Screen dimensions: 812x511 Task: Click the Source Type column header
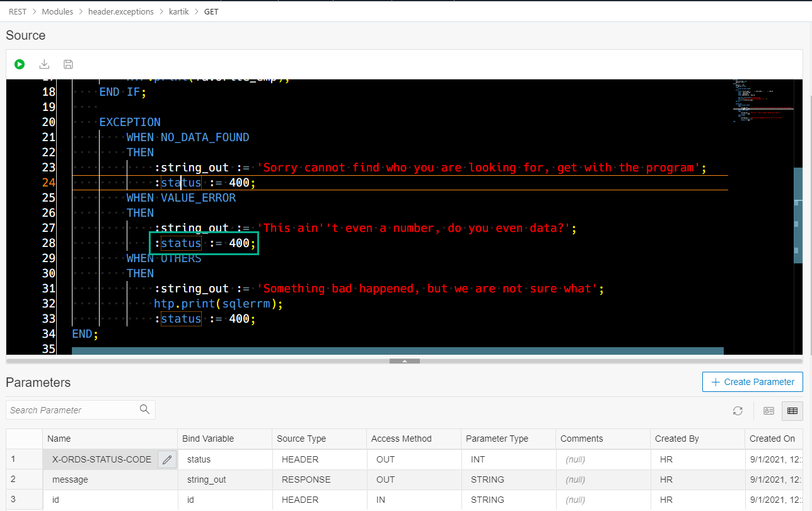tap(301, 439)
